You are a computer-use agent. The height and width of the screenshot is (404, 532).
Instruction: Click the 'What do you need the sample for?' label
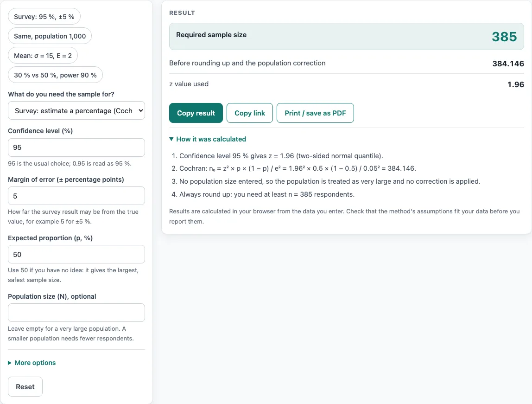[x=61, y=94]
